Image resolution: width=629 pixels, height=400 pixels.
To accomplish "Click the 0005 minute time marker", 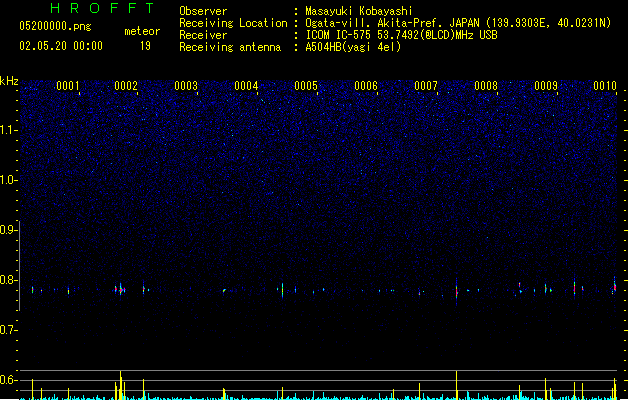I will click(x=306, y=86).
